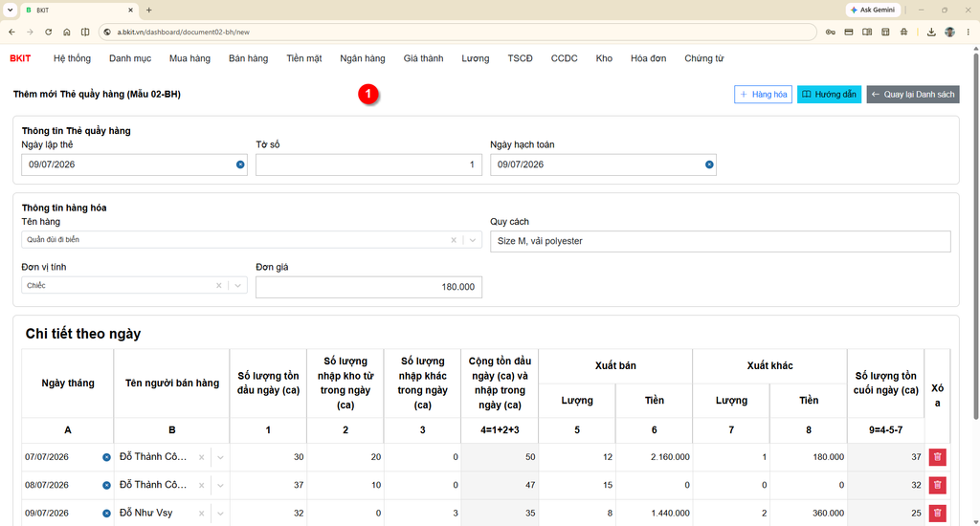This screenshot has width=980, height=526.
Task: Open the Danh mục menu
Action: point(130,58)
